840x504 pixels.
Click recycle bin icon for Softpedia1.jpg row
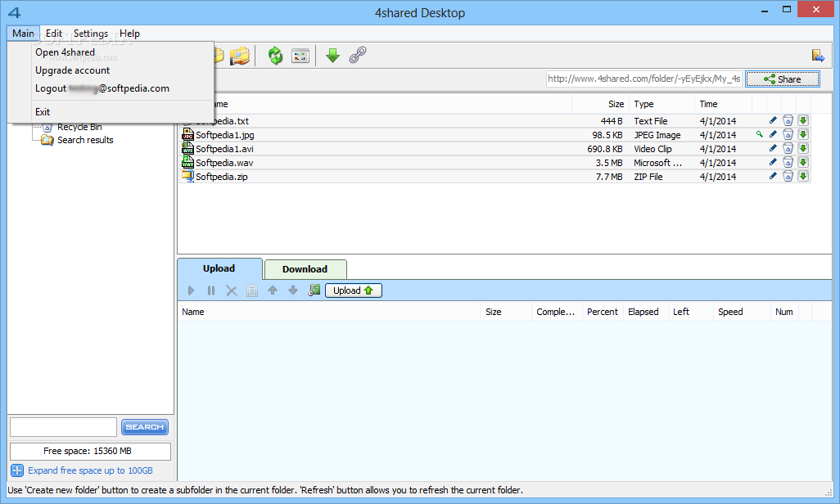point(788,134)
